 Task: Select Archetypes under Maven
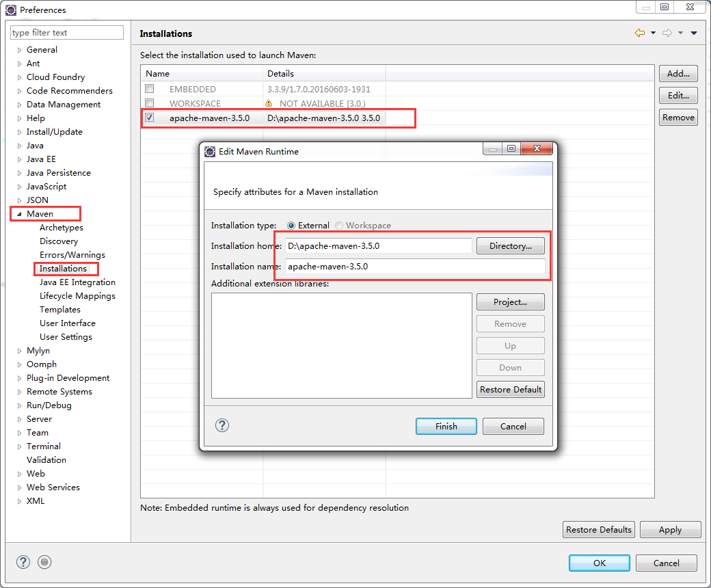(x=62, y=228)
